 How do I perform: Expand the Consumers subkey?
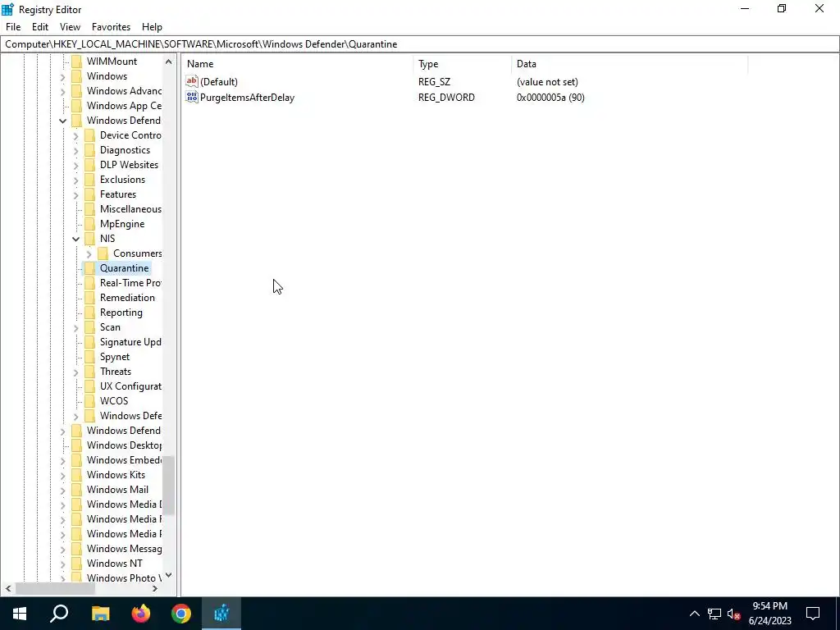(89, 253)
